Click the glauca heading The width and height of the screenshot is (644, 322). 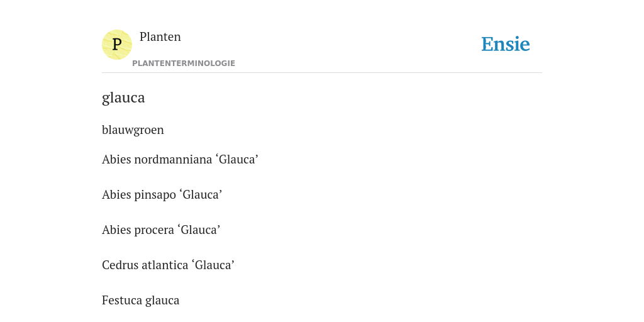(x=123, y=97)
